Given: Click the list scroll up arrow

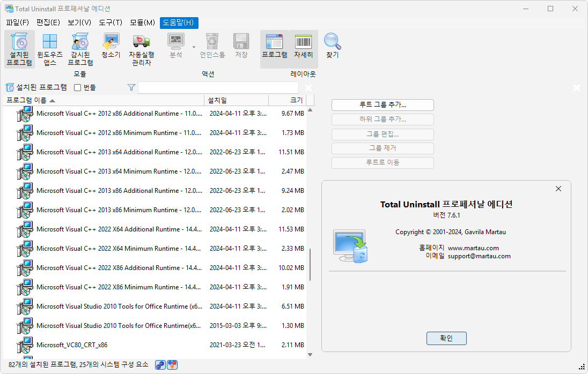Looking at the screenshot, I should click(x=310, y=110).
